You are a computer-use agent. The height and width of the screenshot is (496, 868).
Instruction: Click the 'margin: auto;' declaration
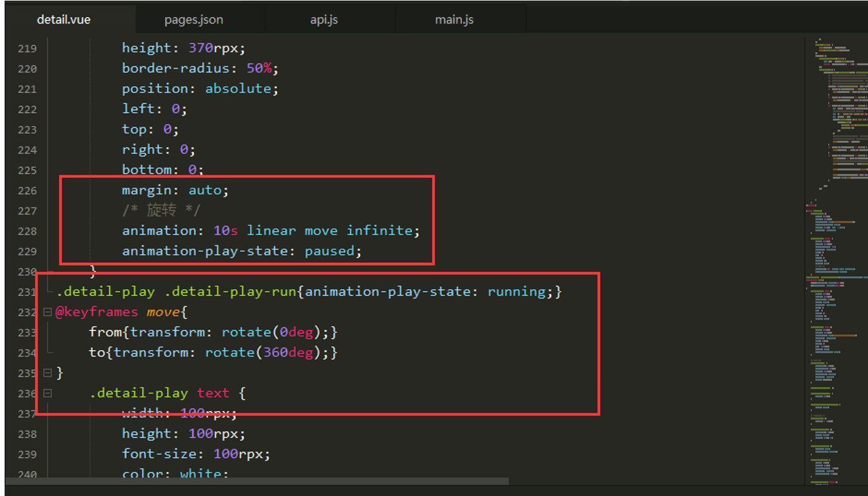tap(175, 190)
